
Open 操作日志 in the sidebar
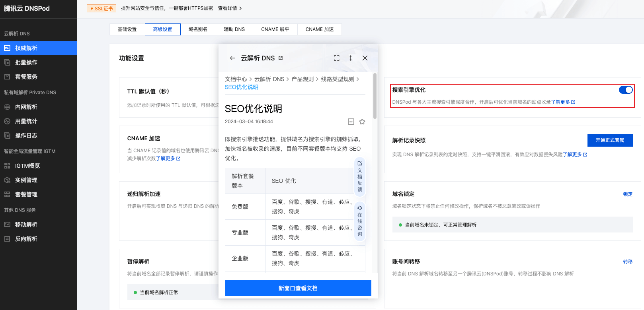click(38, 136)
